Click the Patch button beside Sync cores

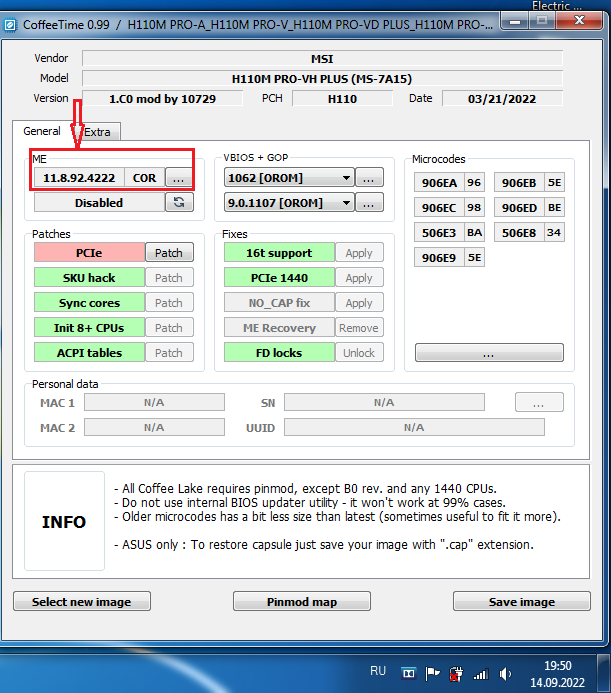click(169, 303)
